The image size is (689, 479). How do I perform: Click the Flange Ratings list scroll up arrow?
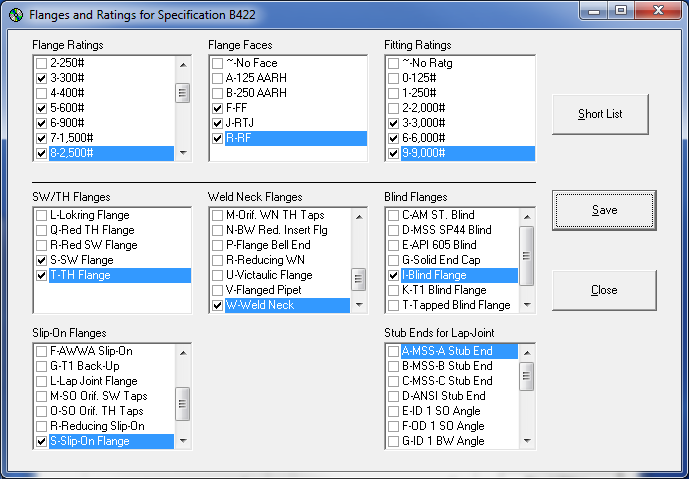pos(183,65)
